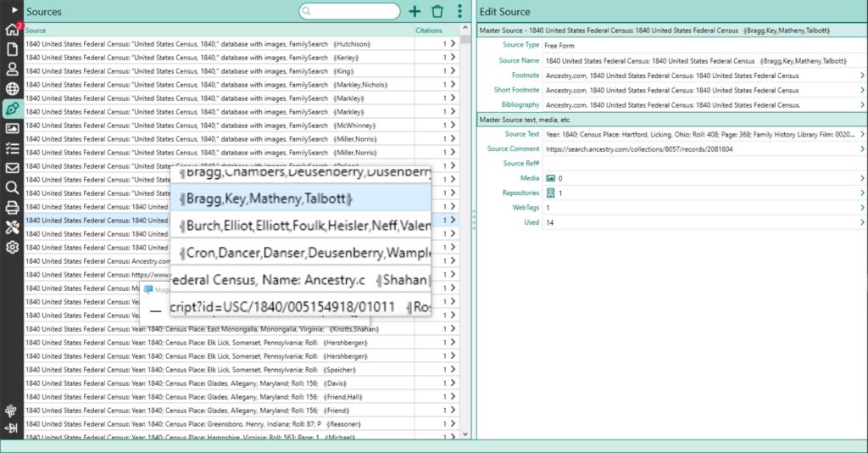Open Places globe icon in sidebar

pos(12,88)
